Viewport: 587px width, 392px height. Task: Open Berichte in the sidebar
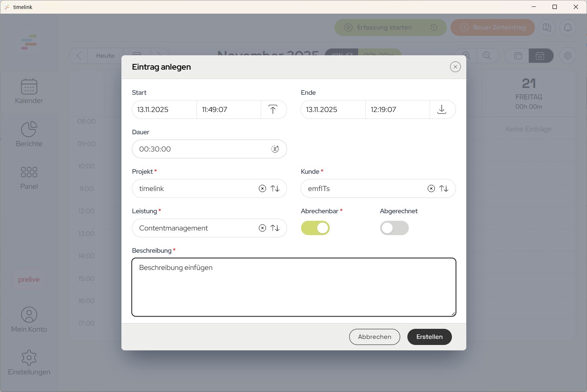click(x=29, y=134)
